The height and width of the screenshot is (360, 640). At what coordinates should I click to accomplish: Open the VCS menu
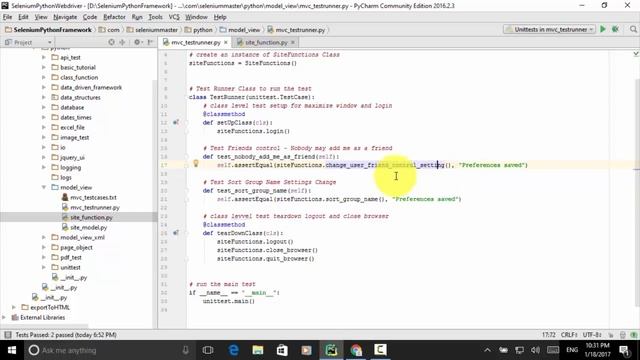click(174, 17)
